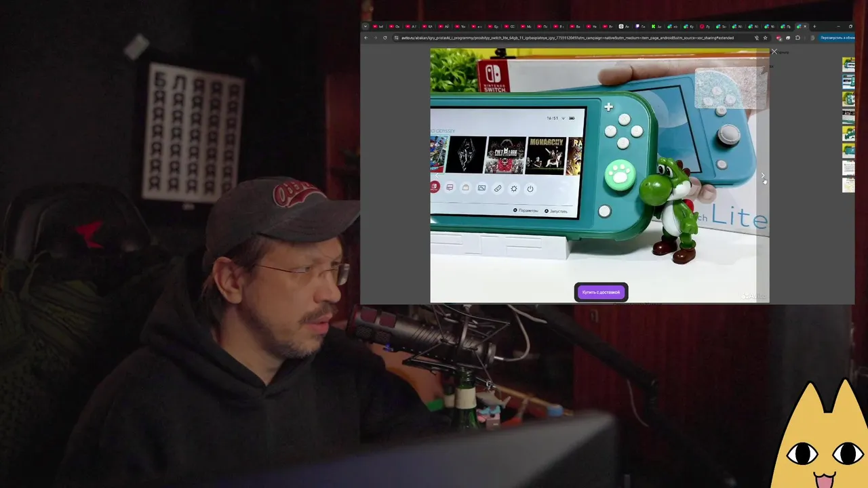Viewport: 868px width, 488px height.
Task: Switch to the first YouTube tab
Action: [x=378, y=26]
